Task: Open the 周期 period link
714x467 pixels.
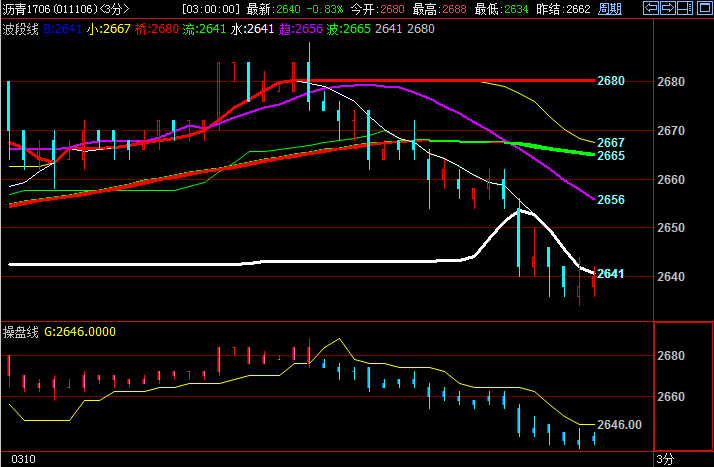Action: (x=609, y=9)
